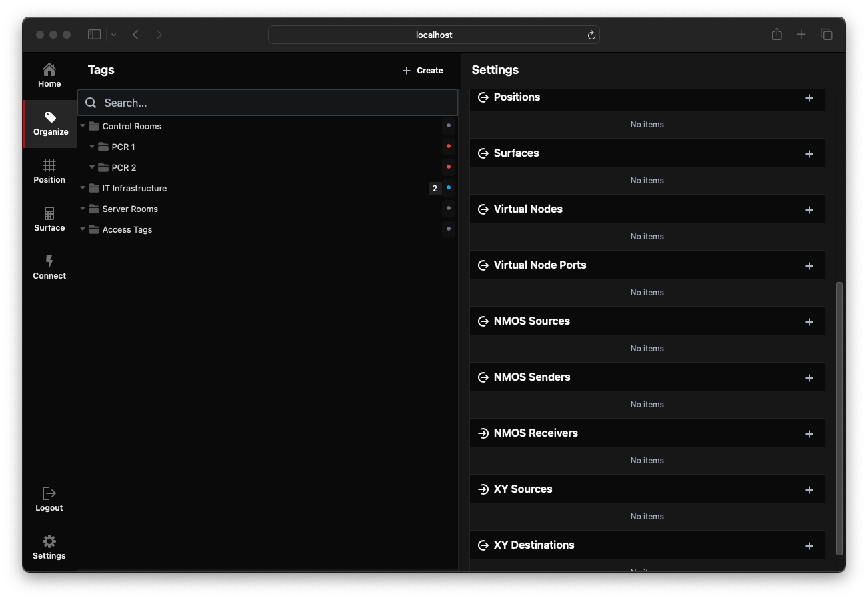The width and height of the screenshot is (868, 600).
Task: Click the blue dot on IT Infrastructure row
Action: click(449, 188)
